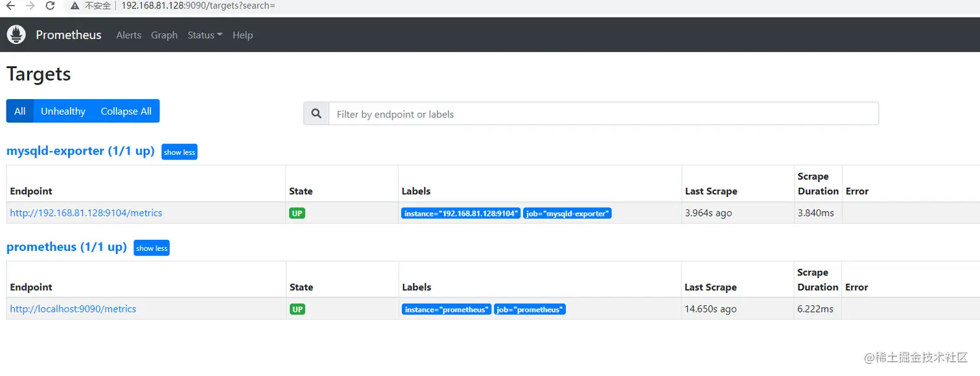This screenshot has height=376, width=980.
Task: Click the Prometheus flame logo
Action: point(16,34)
